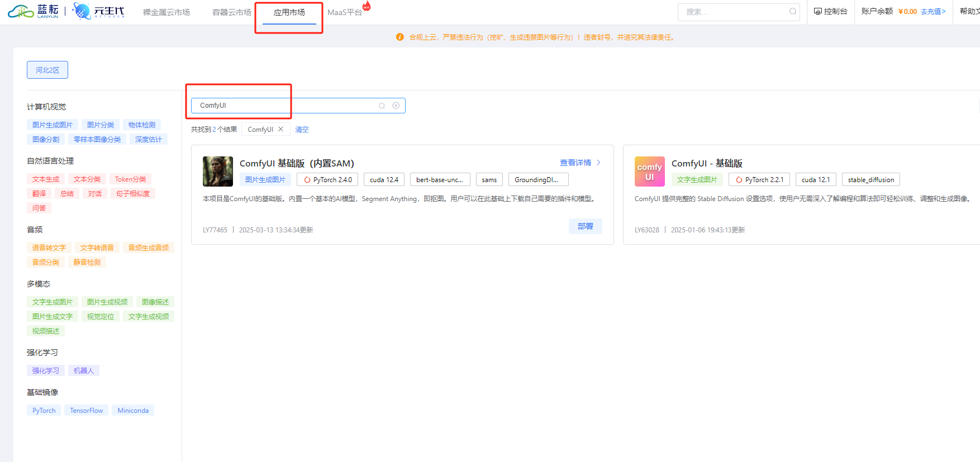
Task: Open the 容器云市场 tab
Action: (x=232, y=12)
